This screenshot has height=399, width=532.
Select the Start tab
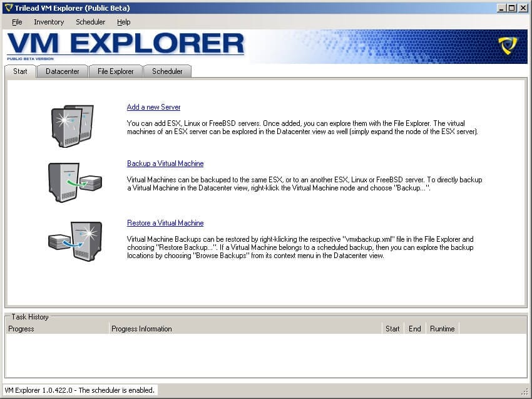[21, 71]
